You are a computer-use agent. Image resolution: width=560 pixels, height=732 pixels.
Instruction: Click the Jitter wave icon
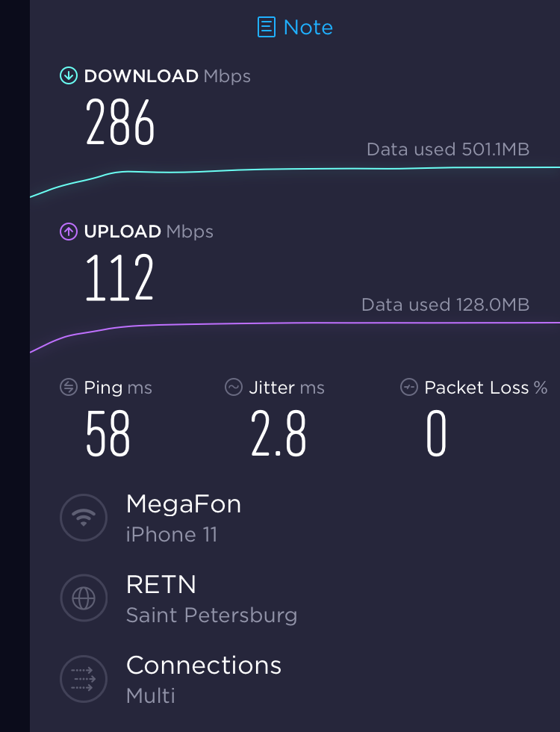coord(234,387)
